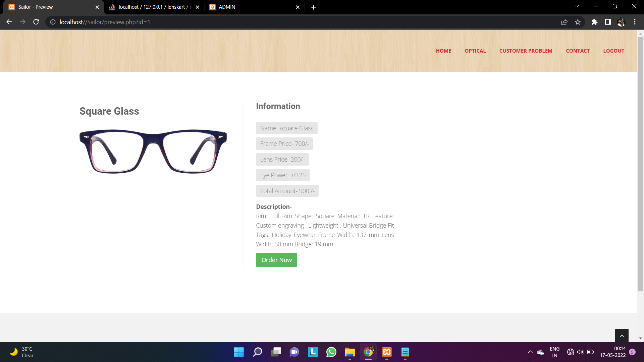Open Notepad icon on taskbar
The width and height of the screenshot is (644, 362).
[405, 352]
